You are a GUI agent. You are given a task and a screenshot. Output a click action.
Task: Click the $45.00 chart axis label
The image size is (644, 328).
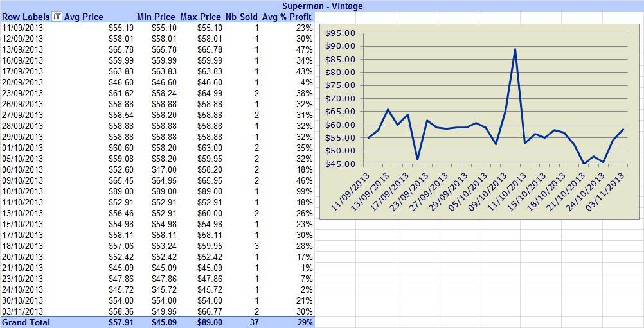point(340,164)
